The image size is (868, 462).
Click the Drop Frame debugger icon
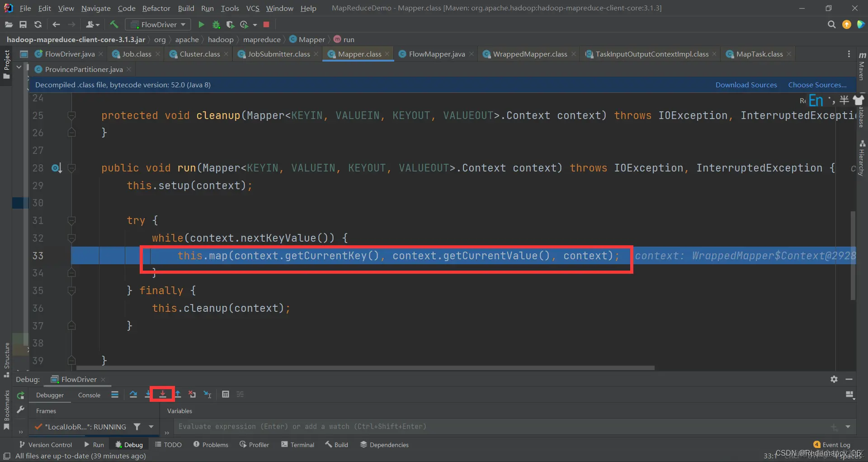[192, 395]
